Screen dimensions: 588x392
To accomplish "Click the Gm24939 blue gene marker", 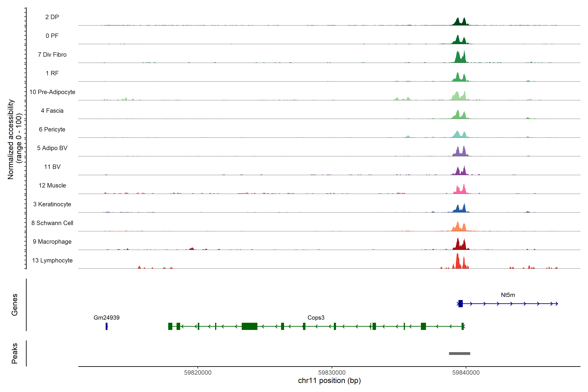I will [x=106, y=326].
